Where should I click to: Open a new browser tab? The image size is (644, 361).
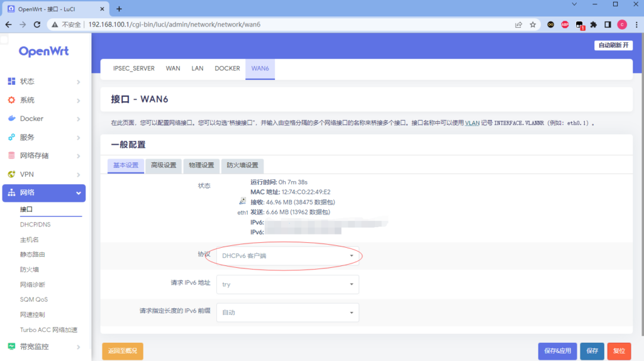[119, 9]
